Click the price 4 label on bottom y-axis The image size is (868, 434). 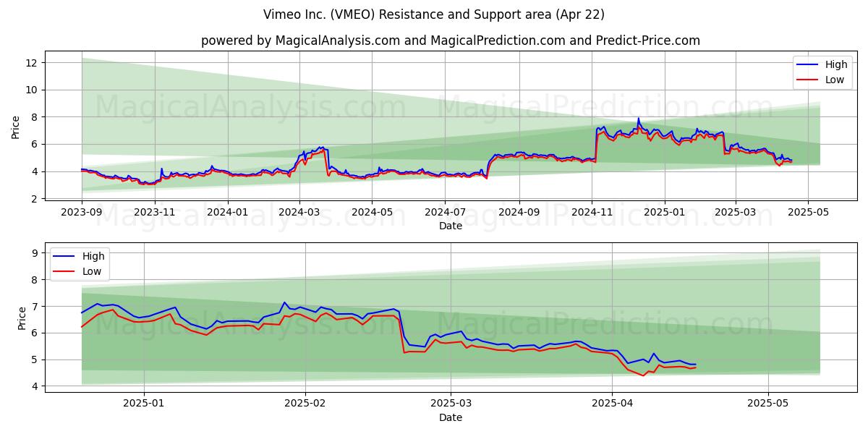35,386
